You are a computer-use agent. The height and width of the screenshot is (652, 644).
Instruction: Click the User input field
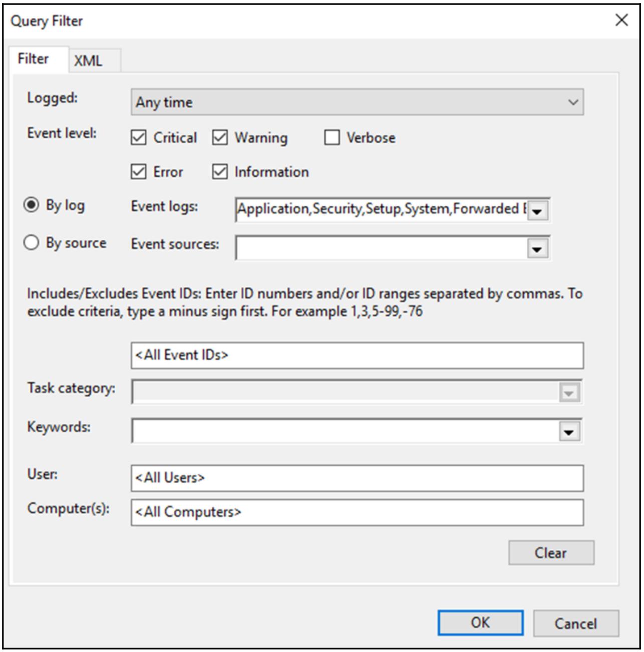[357, 478]
